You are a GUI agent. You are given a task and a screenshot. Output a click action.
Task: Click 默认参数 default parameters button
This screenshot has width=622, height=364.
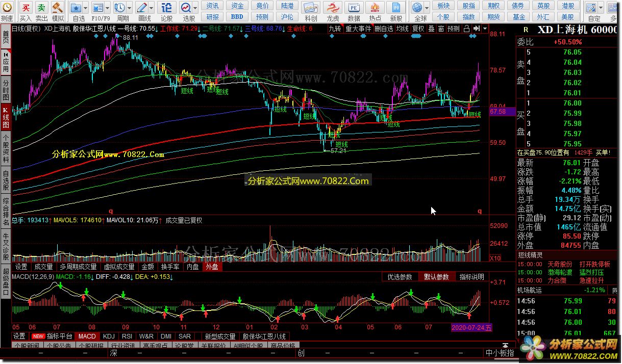point(436,277)
